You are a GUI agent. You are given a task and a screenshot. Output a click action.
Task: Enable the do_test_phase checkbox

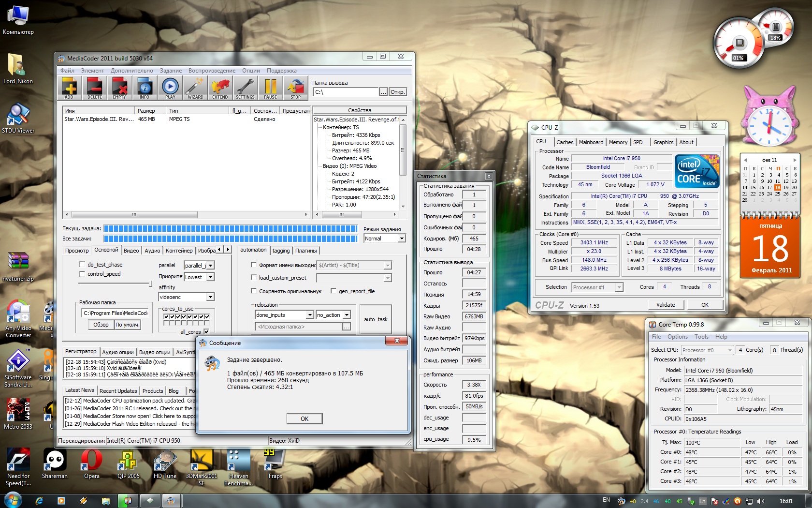[82, 265]
